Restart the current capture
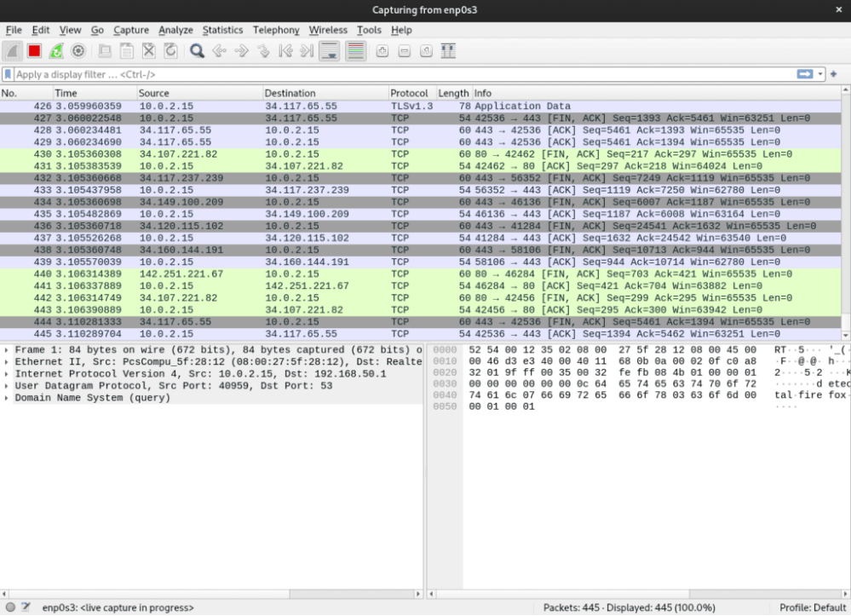Viewport: 851px width, 616px height. point(56,51)
